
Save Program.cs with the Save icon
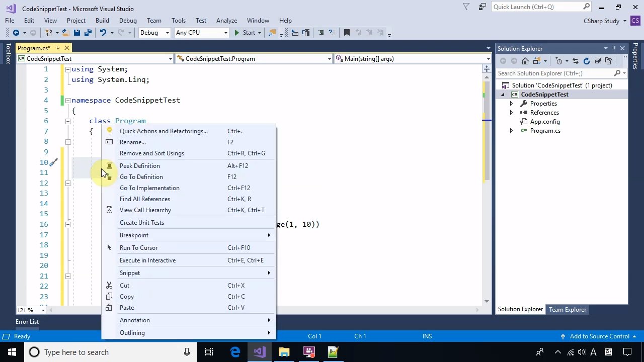pyautogui.click(x=76, y=33)
